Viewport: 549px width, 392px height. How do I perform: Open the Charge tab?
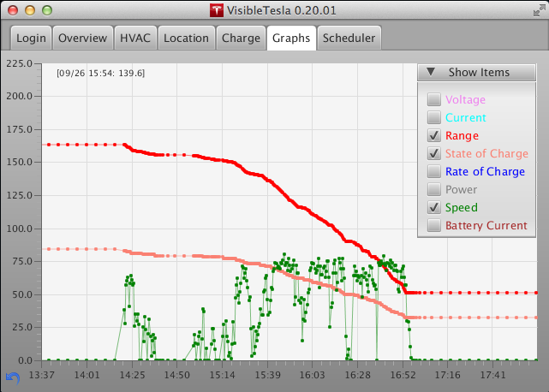pyautogui.click(x=241, y=38)
